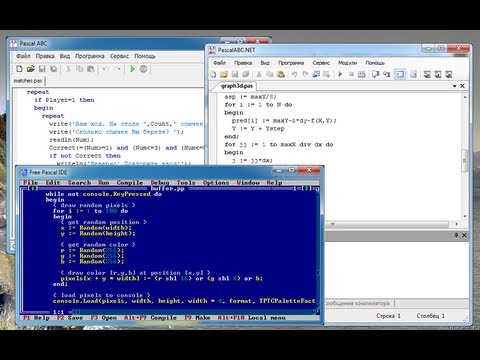Copy selection in Pascal ABC toolbar
480x360 pixels.
click(x=80, y=69)
